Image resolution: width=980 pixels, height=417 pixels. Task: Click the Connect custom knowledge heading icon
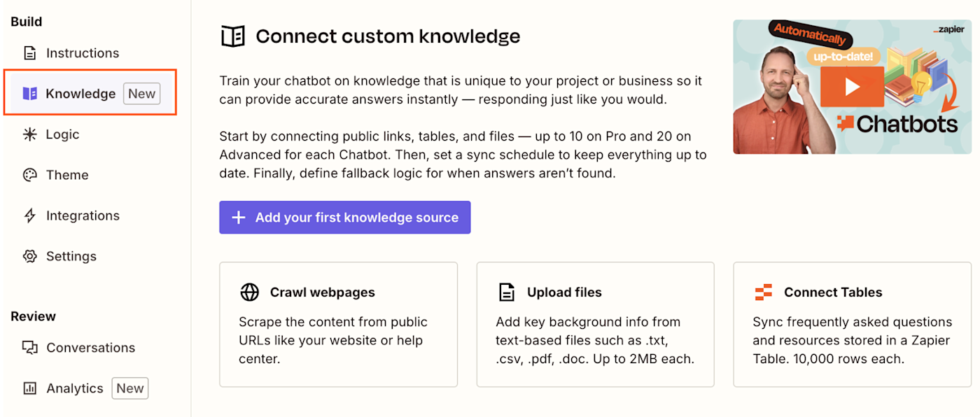pyautogui.click(x=233, y=36)
